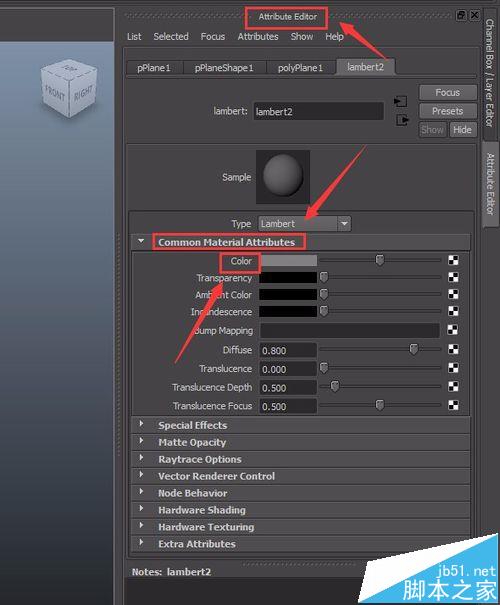Viewport: 500px width, 605px height.
Task: Click the Translucence Focus slider handle
Action: 380,405
